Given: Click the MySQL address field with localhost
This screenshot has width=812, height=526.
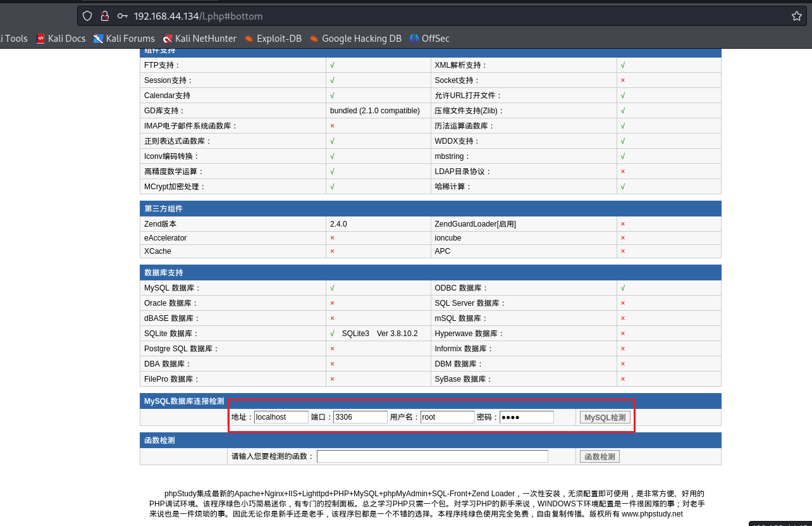Looking at the screenshot, I should coord(281,417).
